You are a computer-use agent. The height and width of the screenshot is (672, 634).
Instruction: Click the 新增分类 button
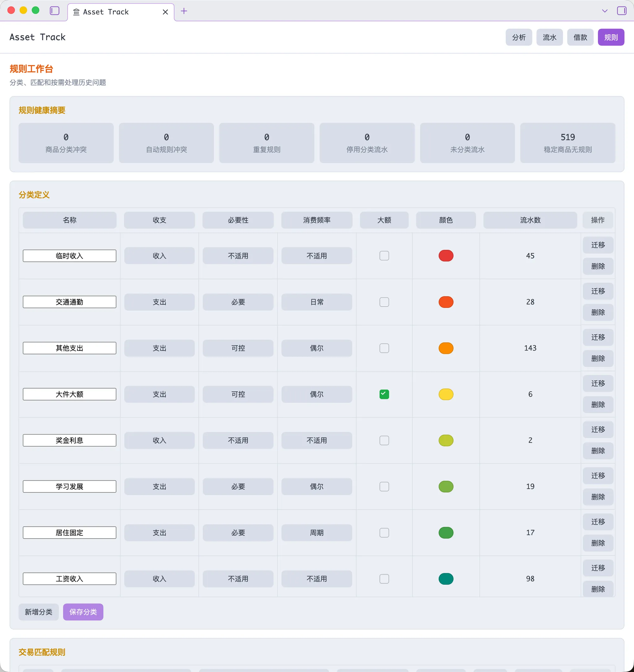pyautogui.click(x=38, y=612)
